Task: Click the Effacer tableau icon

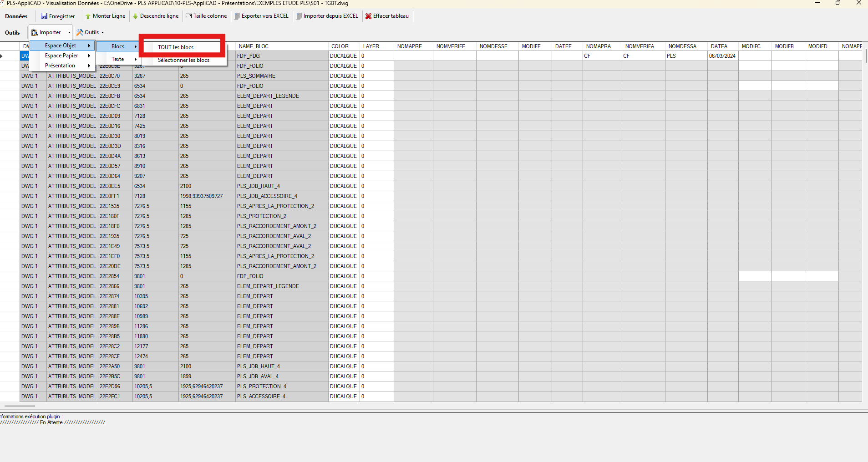Action: [x=368, y=16]
